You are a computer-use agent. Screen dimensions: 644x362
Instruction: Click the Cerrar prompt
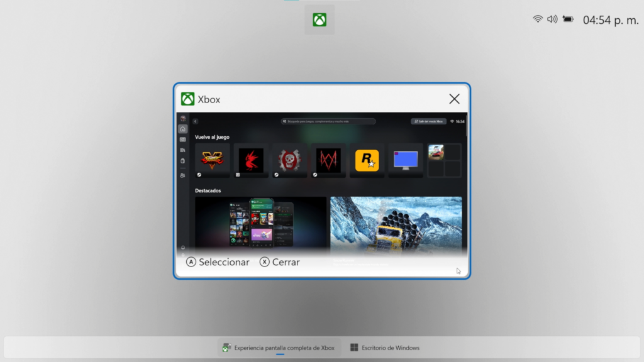(280, 262)
